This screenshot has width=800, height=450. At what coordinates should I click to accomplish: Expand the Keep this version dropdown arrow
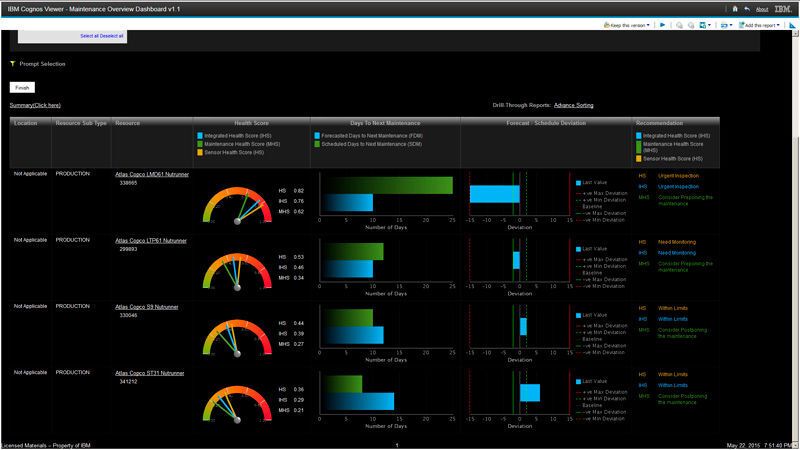pos(648,25)
